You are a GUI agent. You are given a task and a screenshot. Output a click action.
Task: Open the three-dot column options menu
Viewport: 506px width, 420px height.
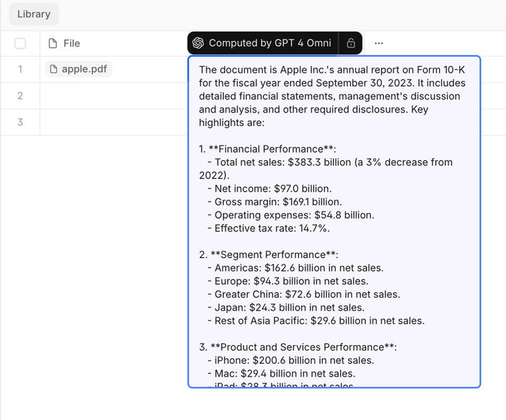tap(379, 43)
